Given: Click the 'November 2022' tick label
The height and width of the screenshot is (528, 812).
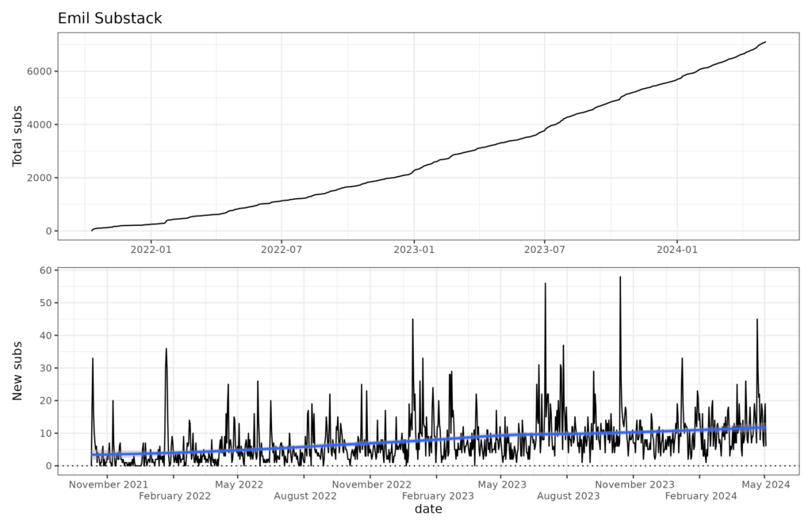Looking at the screenshot, I should coord(371,484).
